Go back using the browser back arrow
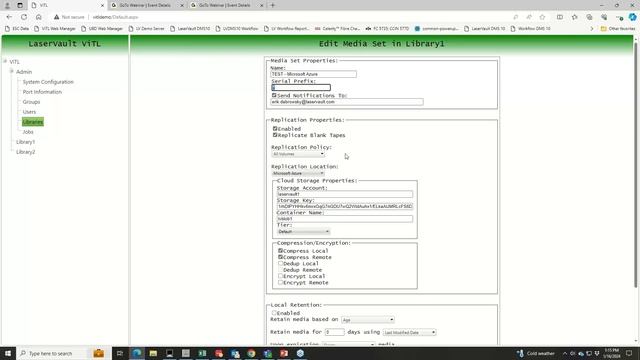 pyautogui.click(x=9, y=17)
